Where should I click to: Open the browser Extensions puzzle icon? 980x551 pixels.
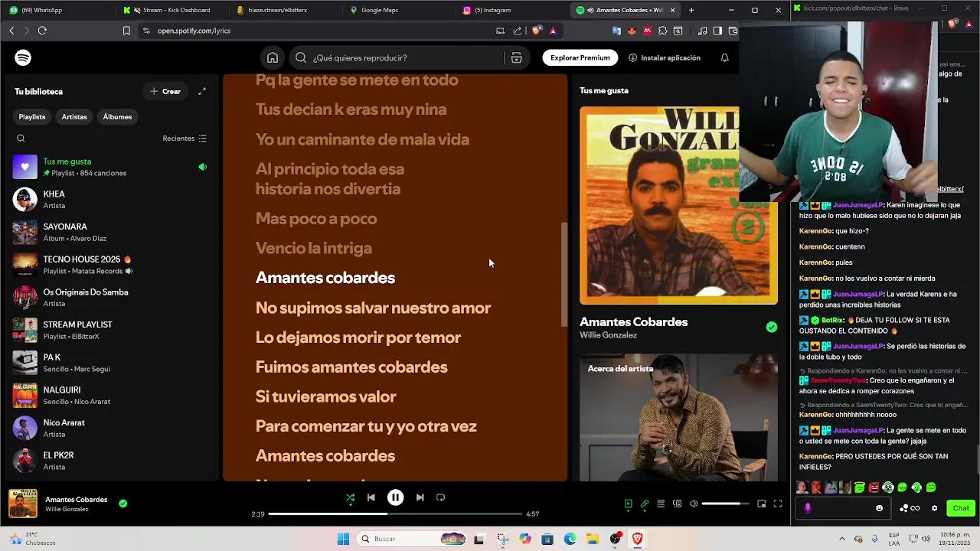click(x=663, y=31)
